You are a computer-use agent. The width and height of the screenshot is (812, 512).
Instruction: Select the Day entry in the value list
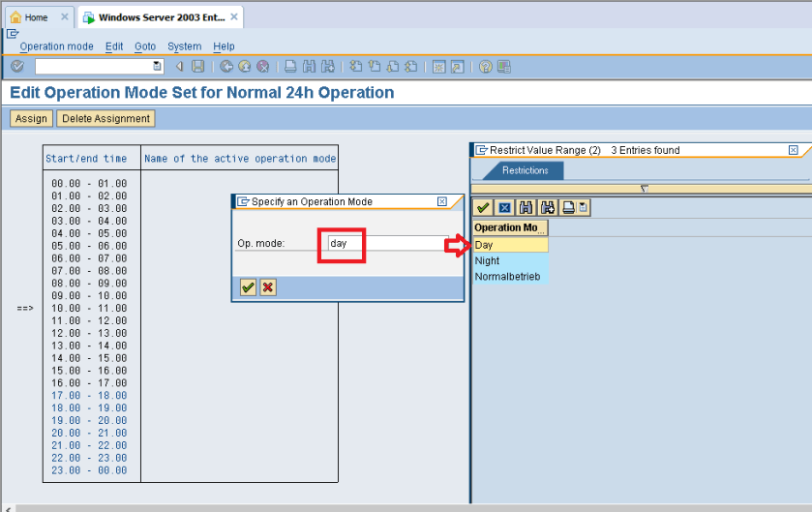pyautogui.click(x=510, y=245)
